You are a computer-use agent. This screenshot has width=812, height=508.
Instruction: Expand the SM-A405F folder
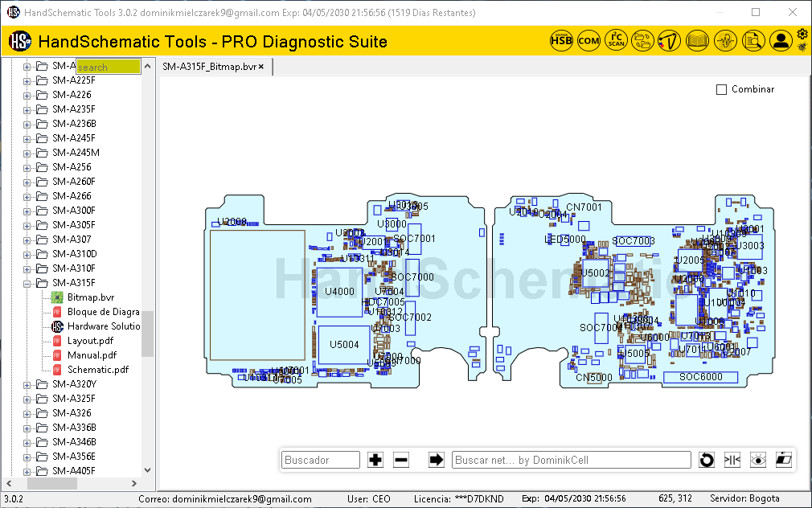coord(27,471)
